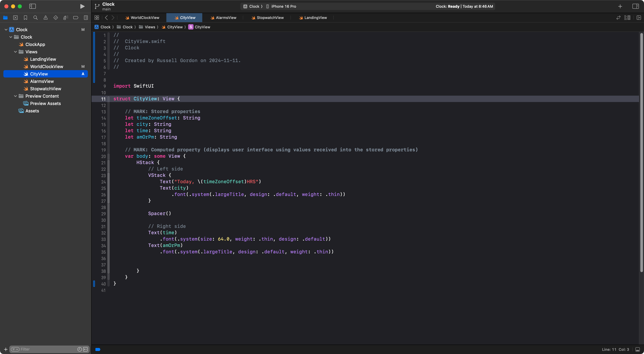Viewport: 644px width, 354px height.
Task: Toggle the left navigator sidebar
Action: (x=33, y=6)
